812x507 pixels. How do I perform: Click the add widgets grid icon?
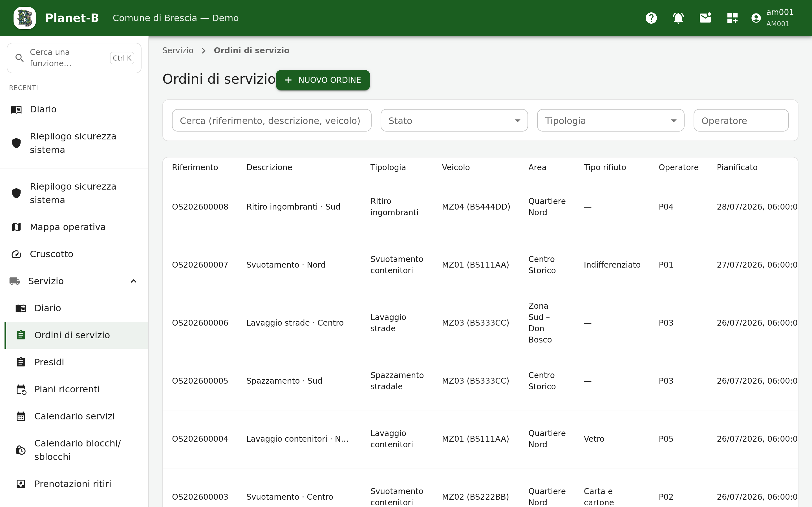(x=732, y=18)
